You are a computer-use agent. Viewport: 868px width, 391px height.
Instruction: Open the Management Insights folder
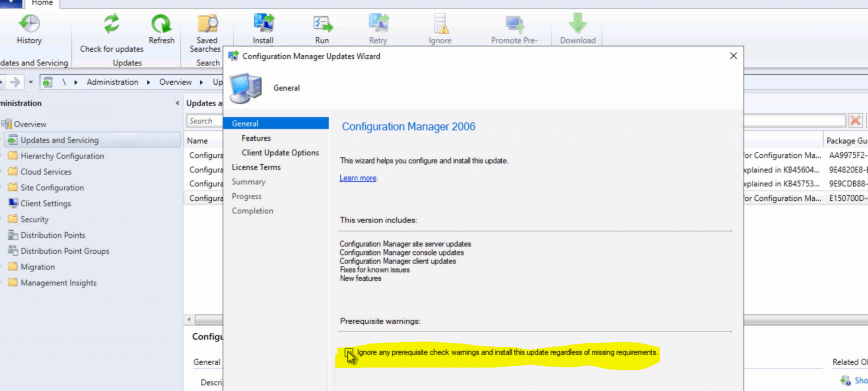(x=58, y=283)
